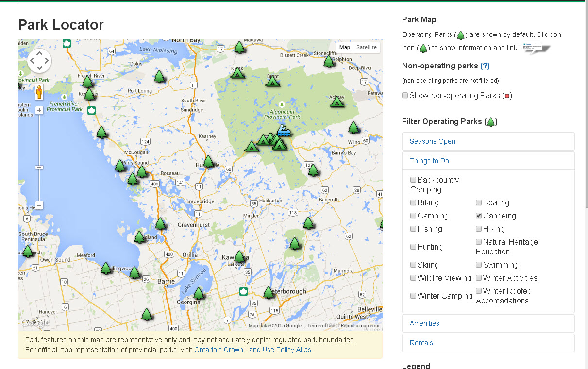Open the Kiosk campground marker
Image resolution: width=588 pixels, height=369 pixels.
point(237,73)
